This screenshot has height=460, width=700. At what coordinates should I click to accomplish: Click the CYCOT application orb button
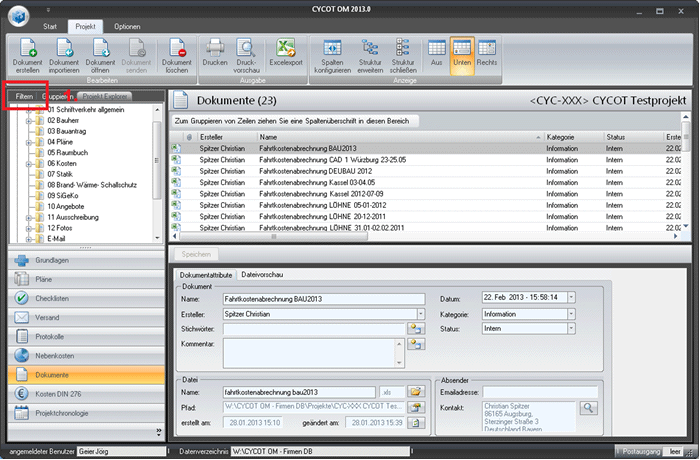(x=19, y=16)
